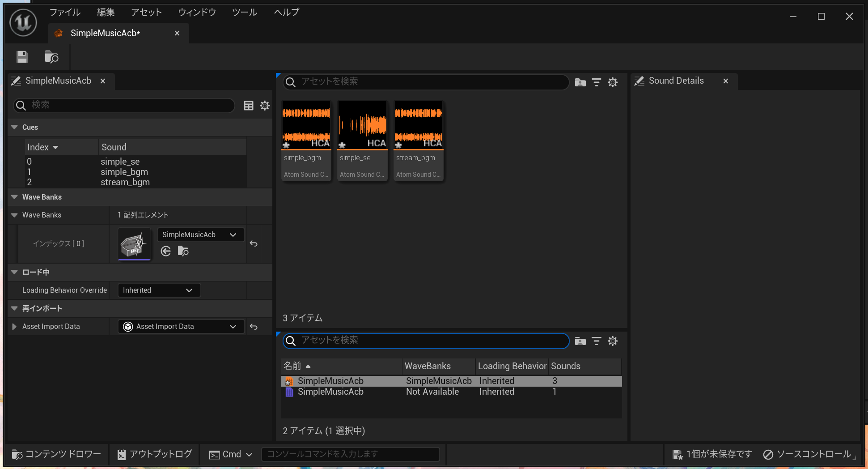Click the use selected asset arrow icon
868x469 pixels.
tap(166, 252)
